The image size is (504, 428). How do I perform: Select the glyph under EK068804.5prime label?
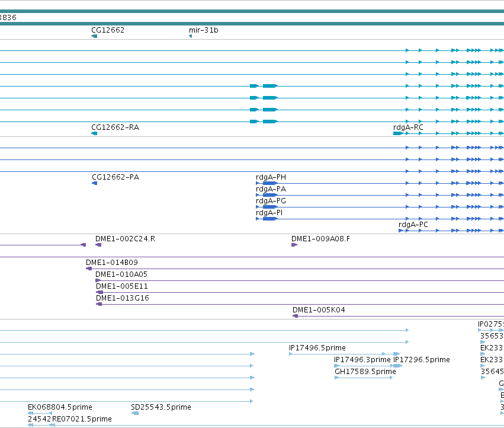point(40,413)
